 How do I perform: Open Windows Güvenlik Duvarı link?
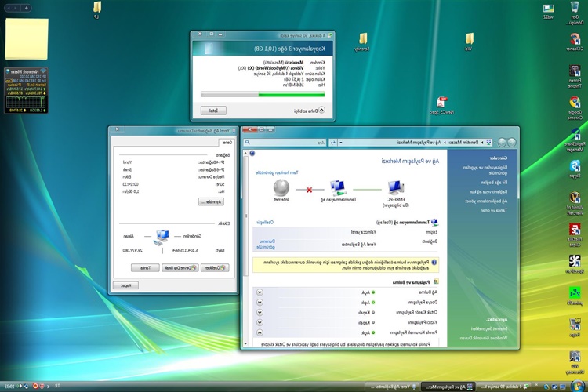[484, 338]
